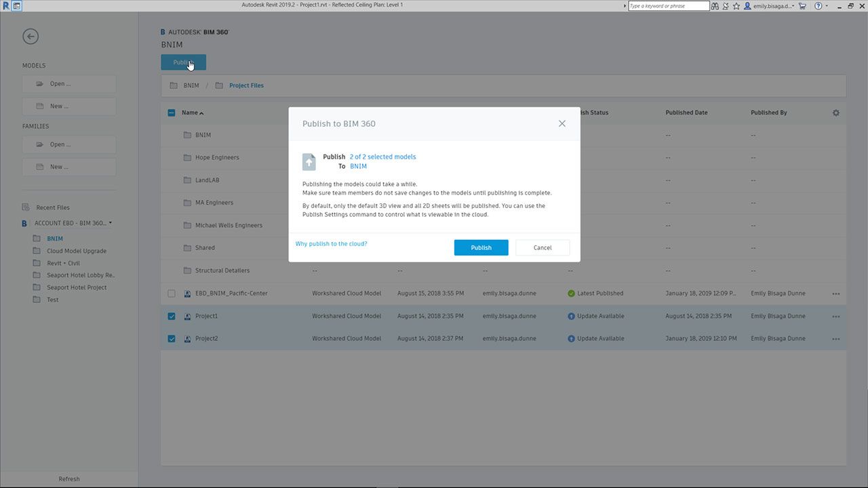Go back using the circular arrow button
Viewport: 868px width, 488px height.
tap(31, 37)
